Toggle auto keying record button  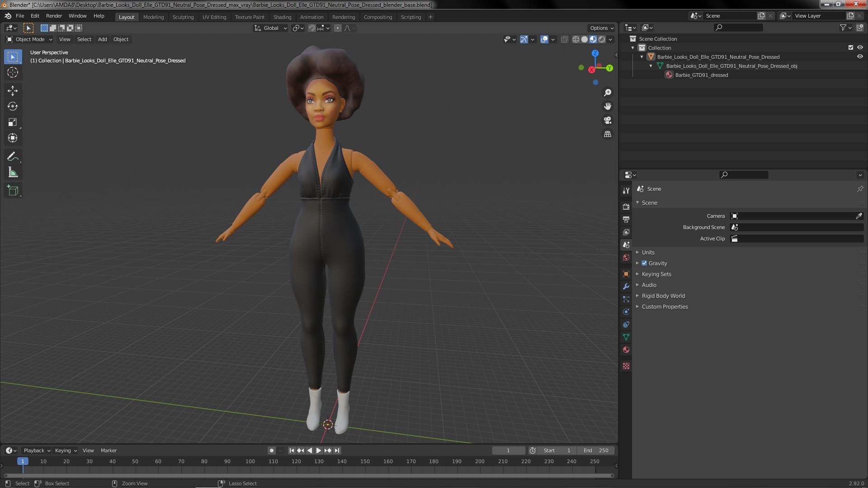click(271, 450)
